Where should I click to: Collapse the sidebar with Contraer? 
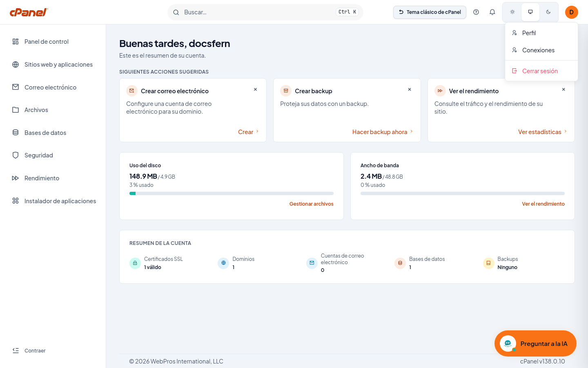click(x=29, y=351)
